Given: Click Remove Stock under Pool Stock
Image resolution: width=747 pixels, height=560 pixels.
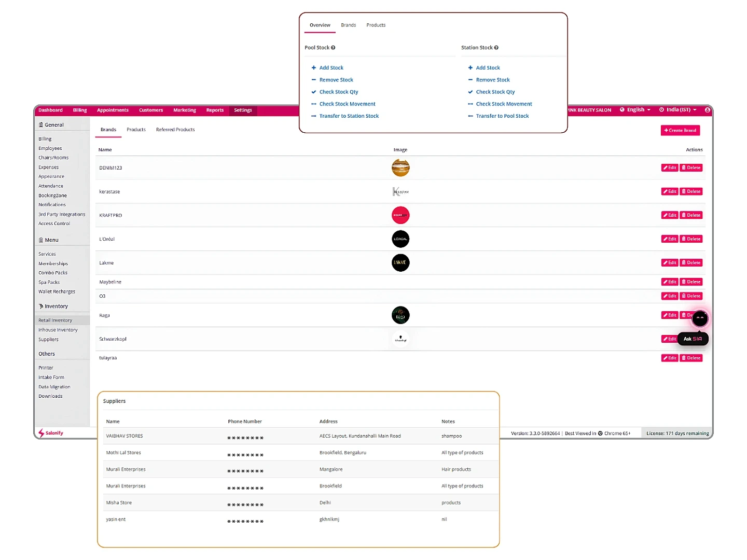Looking at the screenshot, I should (x=332, y=80).
